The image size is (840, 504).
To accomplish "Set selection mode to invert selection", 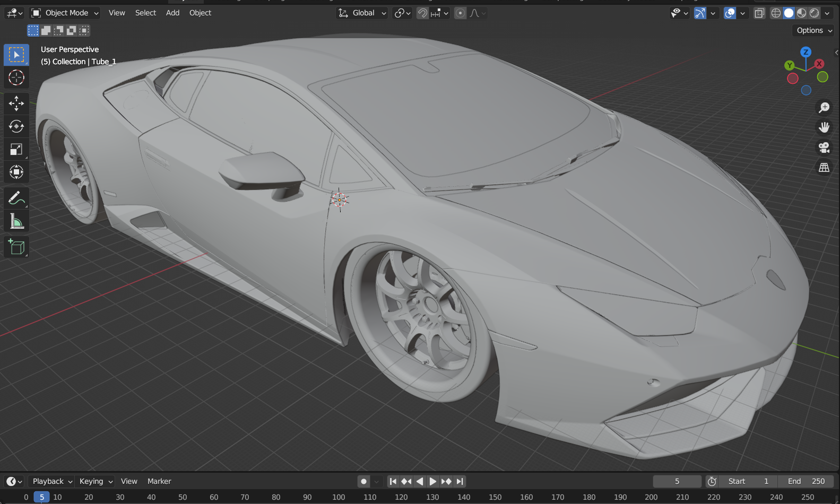I will (71, 30).
